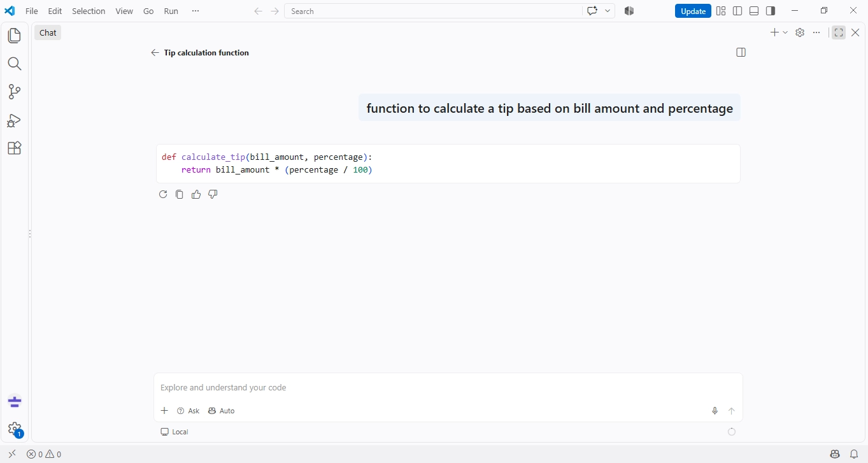868x463 pixels.
Task: Expand the new chat dropdown arrow
Action: (785, 32)
